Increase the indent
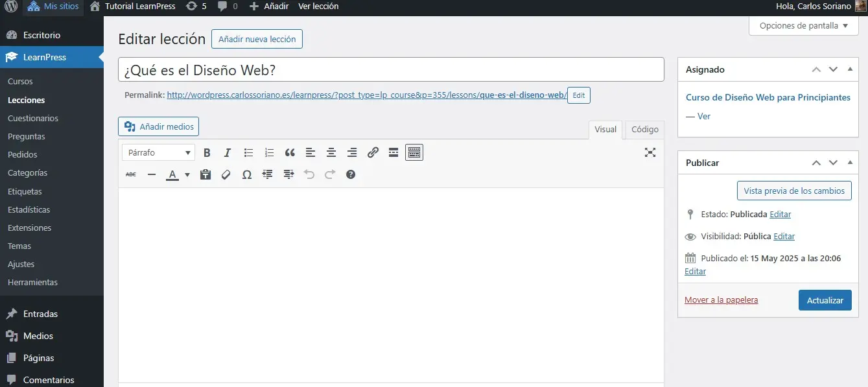Viewport: 868px width, 387px height. 288,174
